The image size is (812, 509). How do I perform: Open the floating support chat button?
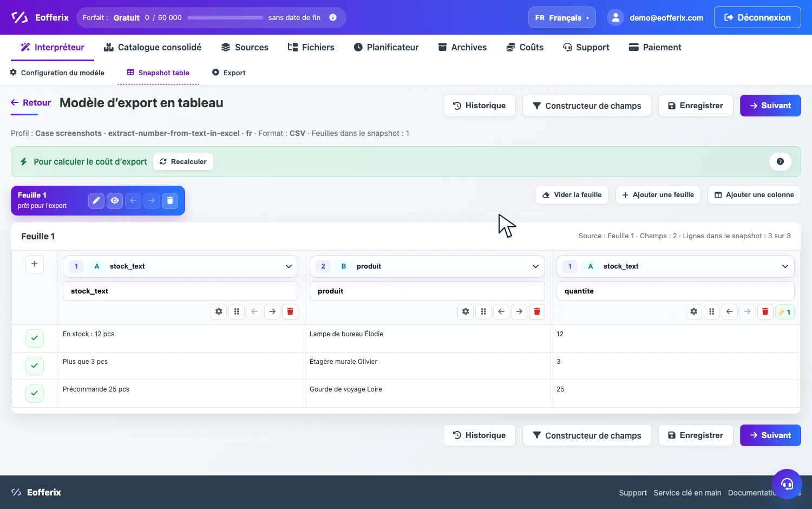pyautogui.click(x=787, y=484)
